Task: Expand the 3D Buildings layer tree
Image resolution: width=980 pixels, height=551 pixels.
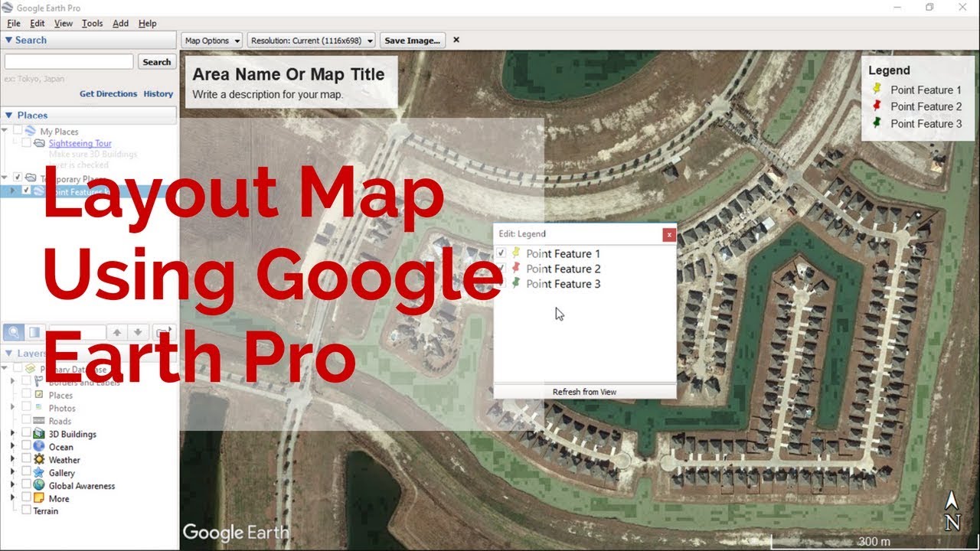Action: pyautogui.click(x=12, y=434)
